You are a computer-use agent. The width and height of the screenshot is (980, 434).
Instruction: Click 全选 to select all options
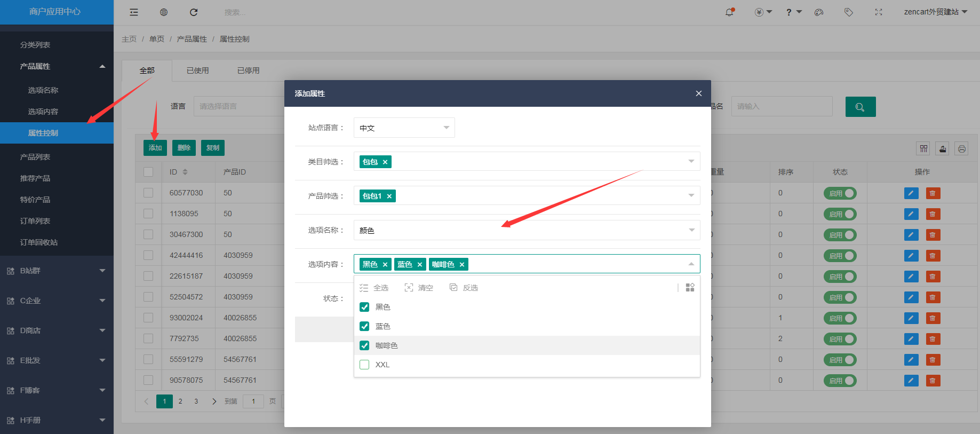click(x=375, y=288)
